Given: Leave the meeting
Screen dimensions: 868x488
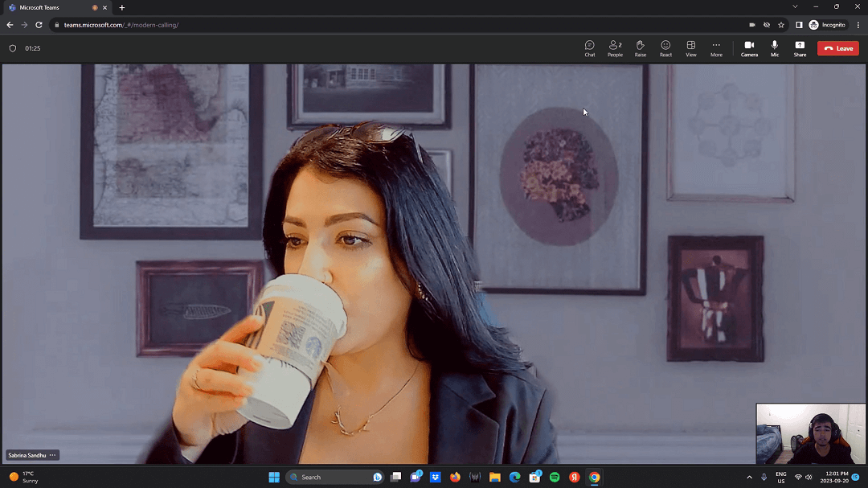Looking at the screenshot, I should coord(837,48).
